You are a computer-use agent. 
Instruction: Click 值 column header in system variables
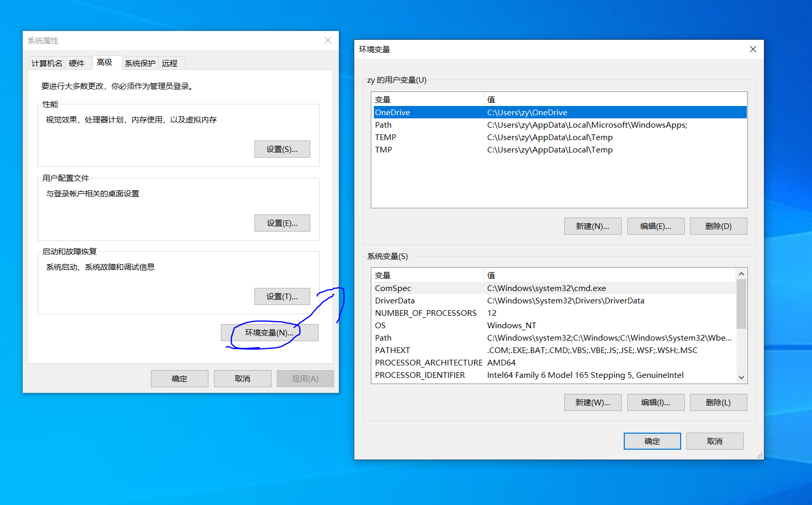point(610,275)
